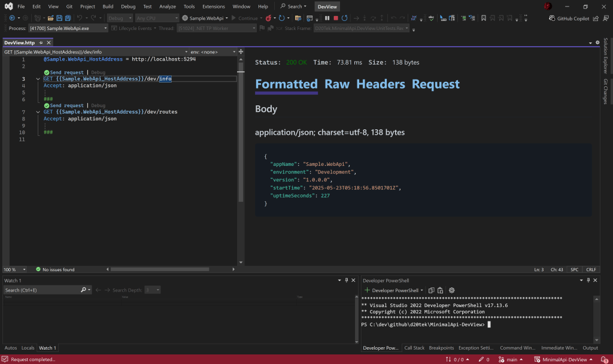Click the Restart debugging icon
Image resolution: width=613 pixels, height=364 pixels.
coord(344,18)
